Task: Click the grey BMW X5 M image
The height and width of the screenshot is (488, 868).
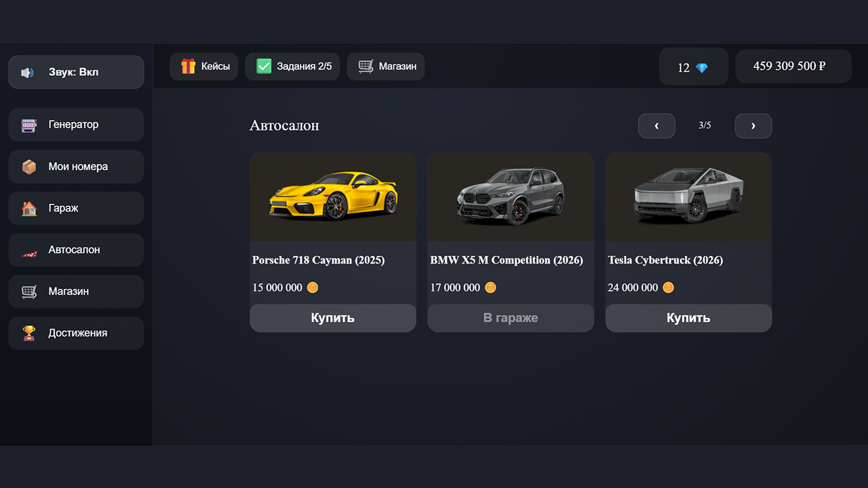Action: tap(511, 196)
